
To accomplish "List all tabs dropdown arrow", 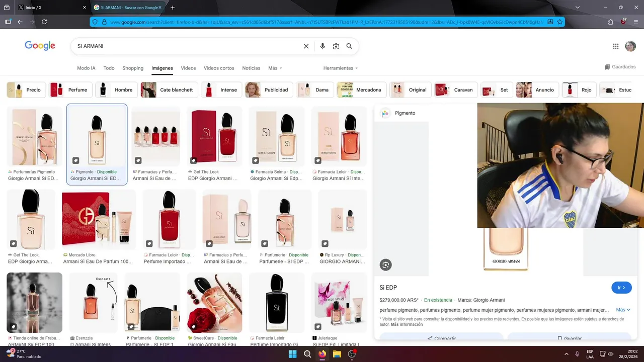I will coord(577,8).
